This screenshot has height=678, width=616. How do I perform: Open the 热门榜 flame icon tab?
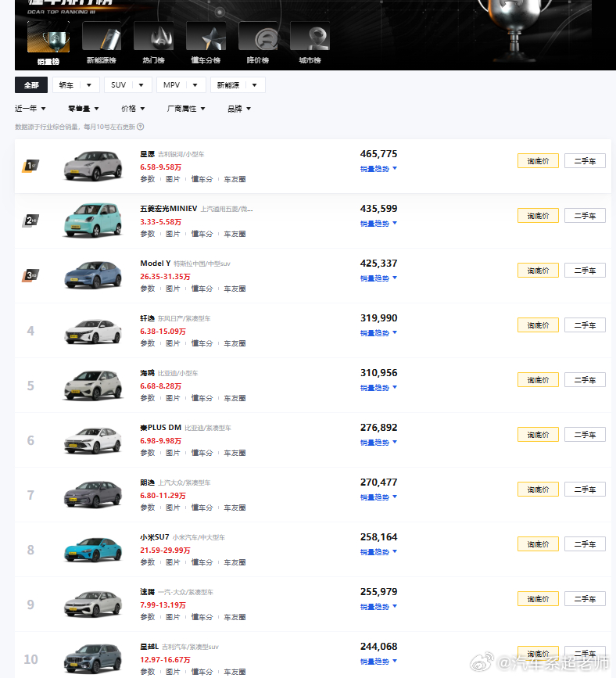pyautogui.click(x=153, y=37)
